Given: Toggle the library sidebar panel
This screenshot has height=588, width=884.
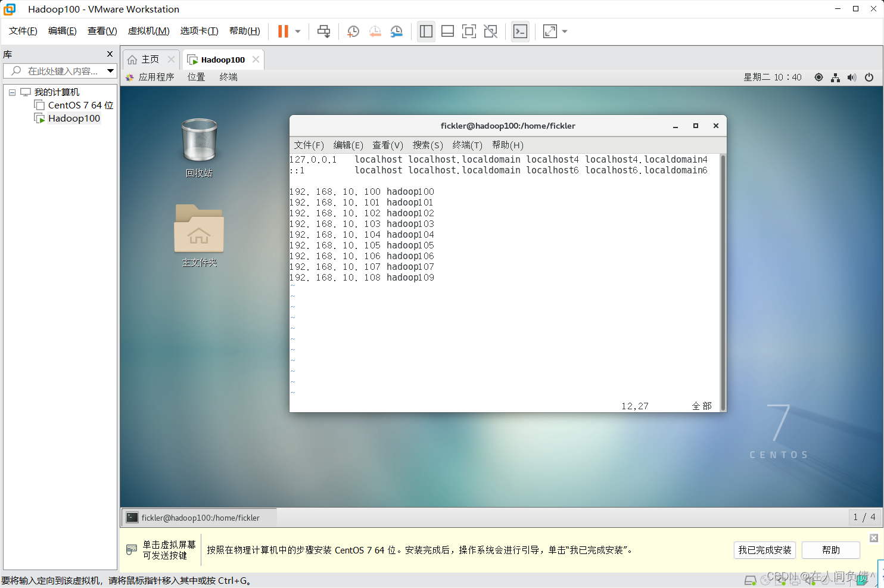Looking at the screenshot, I should point(426,31).
